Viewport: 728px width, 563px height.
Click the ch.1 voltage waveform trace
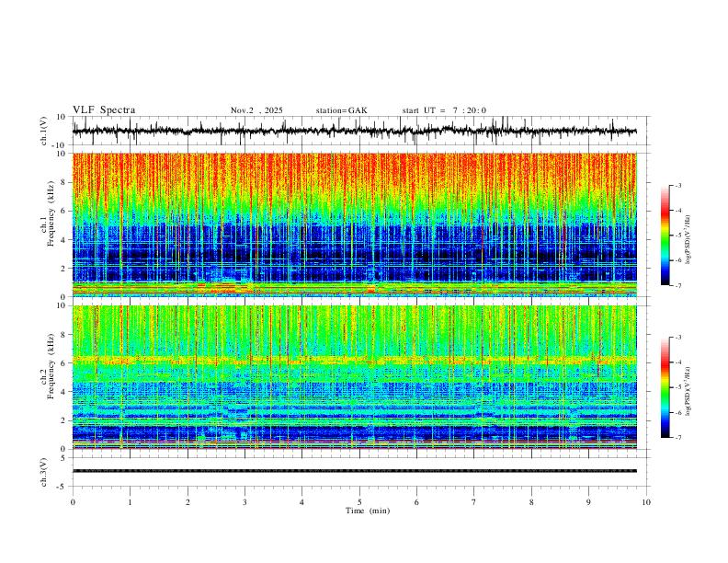(x=355, y=131)
